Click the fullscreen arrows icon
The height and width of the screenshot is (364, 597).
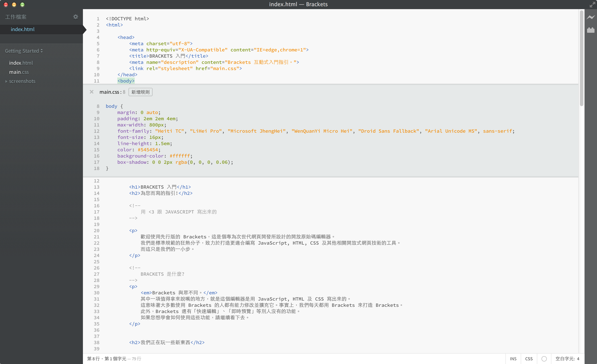coord(592,4)
